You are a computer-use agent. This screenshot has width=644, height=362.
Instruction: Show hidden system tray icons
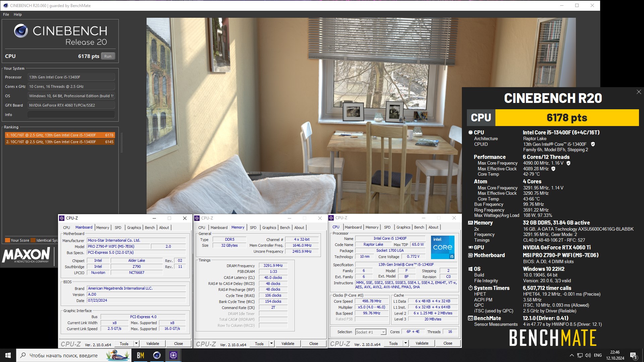coord(572,355)
